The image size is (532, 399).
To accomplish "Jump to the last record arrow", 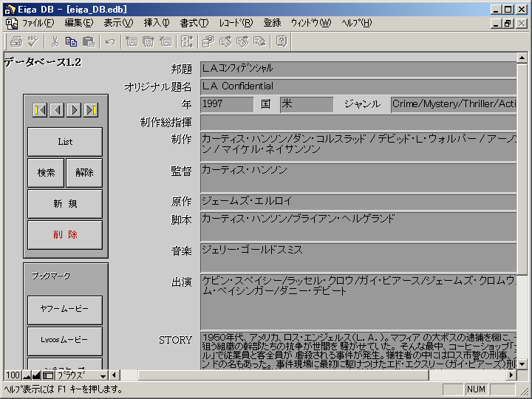I will (x=91, y=110).
